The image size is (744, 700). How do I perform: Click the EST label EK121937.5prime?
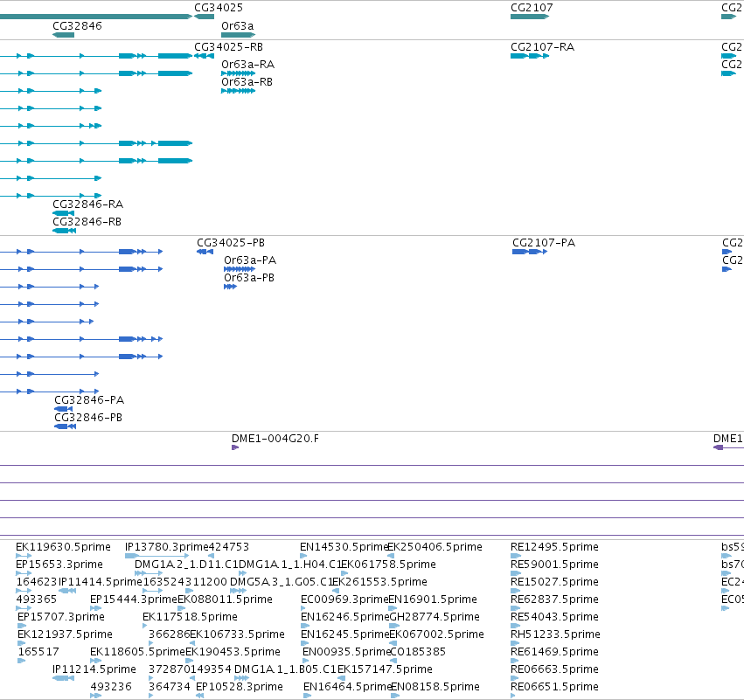click(65, 634)
